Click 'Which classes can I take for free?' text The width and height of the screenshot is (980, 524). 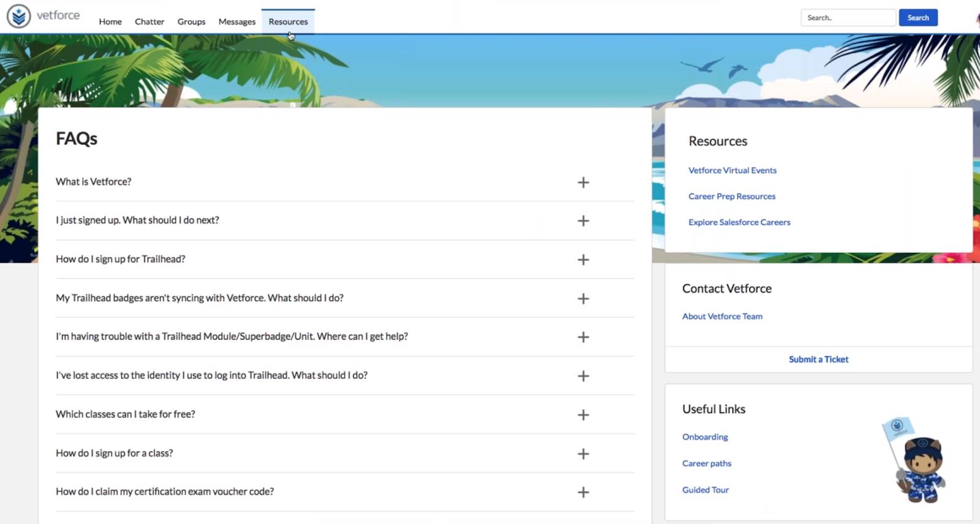tap(126, 414)
